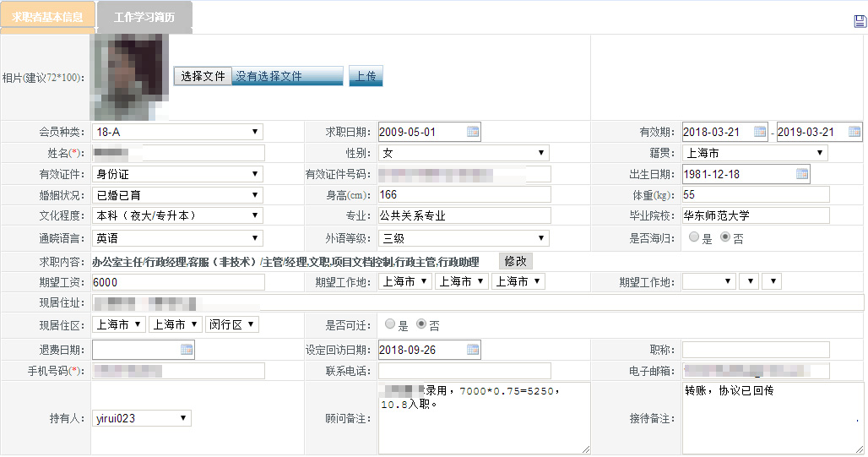Click the 联系电话 input field
This screenshot has height=457, width=868.
point(464,371)
